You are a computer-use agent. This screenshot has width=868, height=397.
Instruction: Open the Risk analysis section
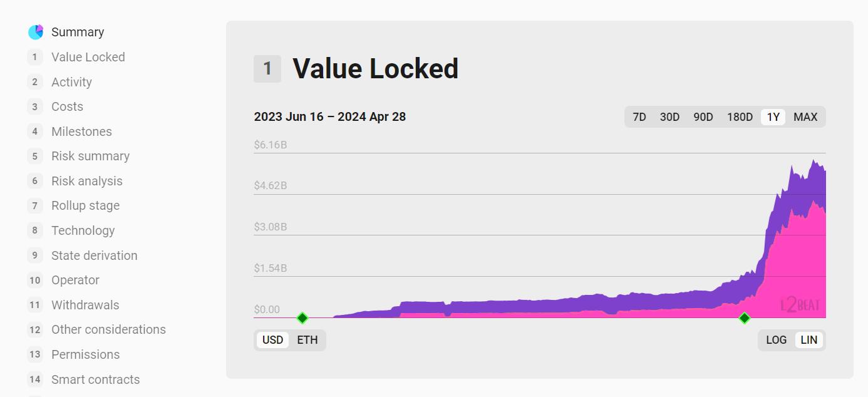coord(87,181)
